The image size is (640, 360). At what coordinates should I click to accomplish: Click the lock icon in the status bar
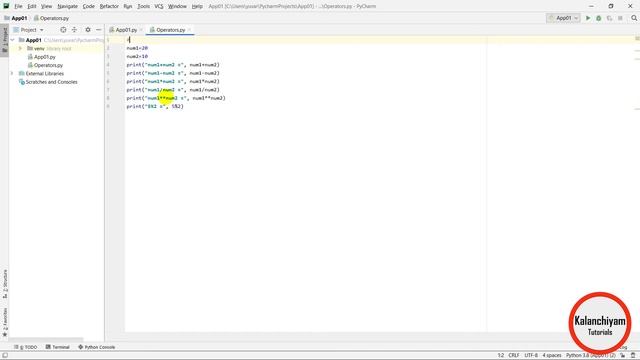tap(622, 356)
